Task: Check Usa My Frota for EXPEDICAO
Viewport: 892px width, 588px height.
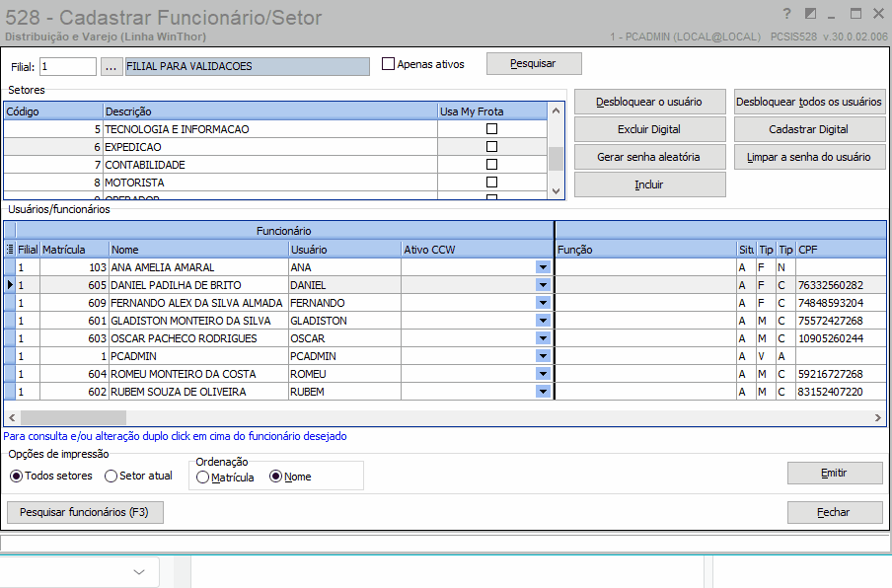Action: pos(492,147)
